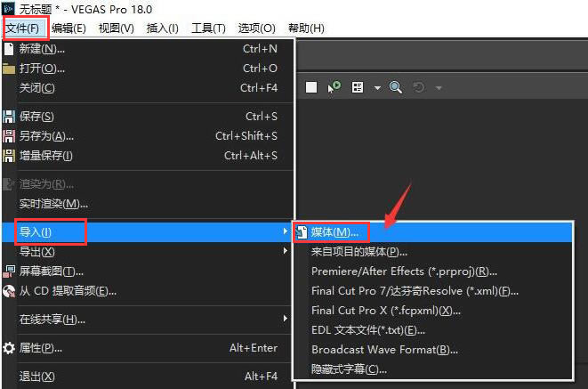
Task: Choose 退出(X) to quit VEGAS
Action: point(148,377)
